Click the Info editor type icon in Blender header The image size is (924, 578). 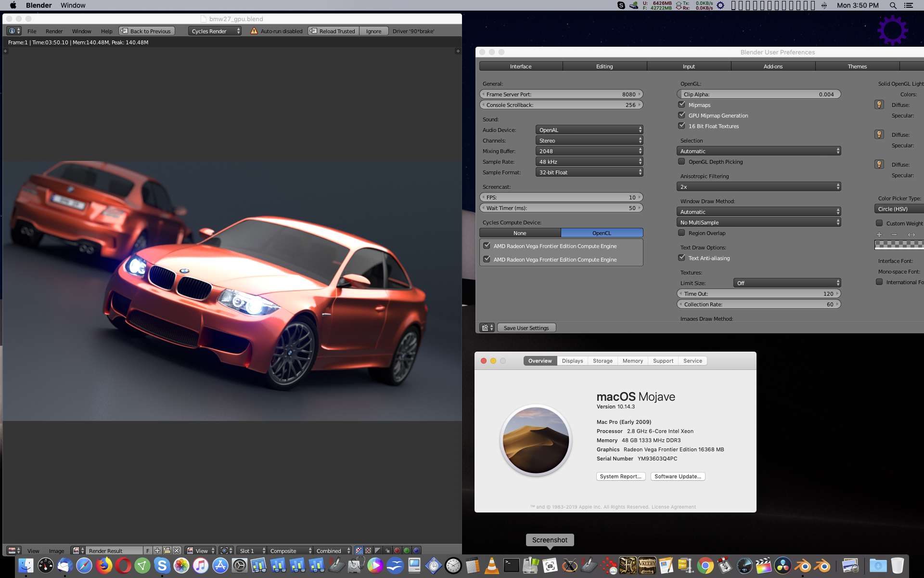(x=14, y=31)
